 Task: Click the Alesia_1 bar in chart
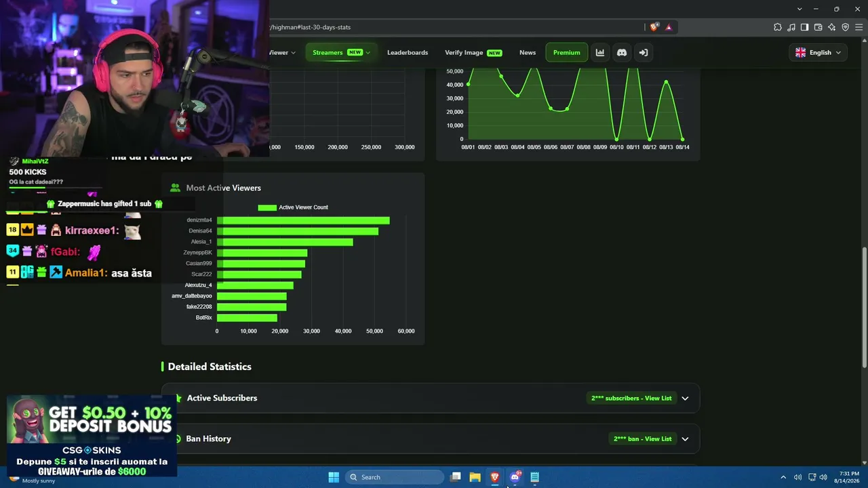[285, 242]
